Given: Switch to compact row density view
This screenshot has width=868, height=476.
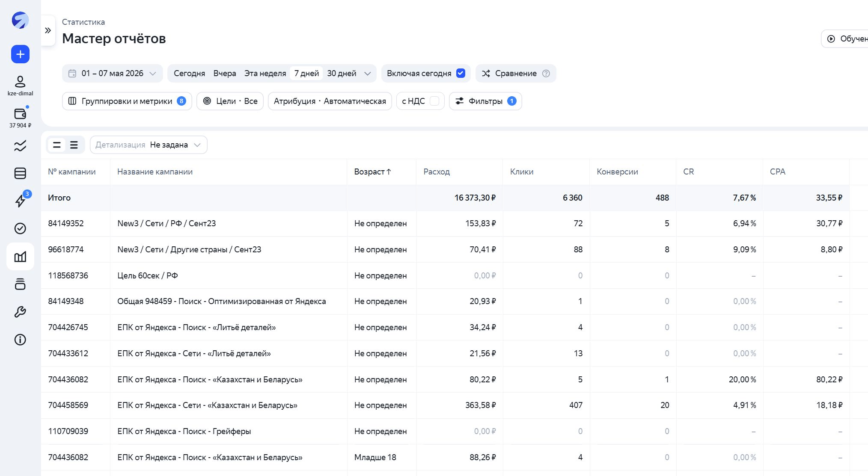Looking at the screenshot, I should (x=74, y=145).
